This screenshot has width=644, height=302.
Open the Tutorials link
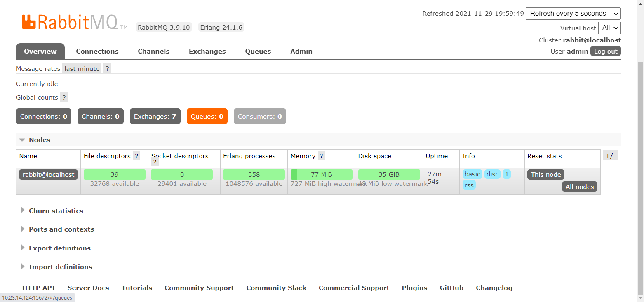137,288
